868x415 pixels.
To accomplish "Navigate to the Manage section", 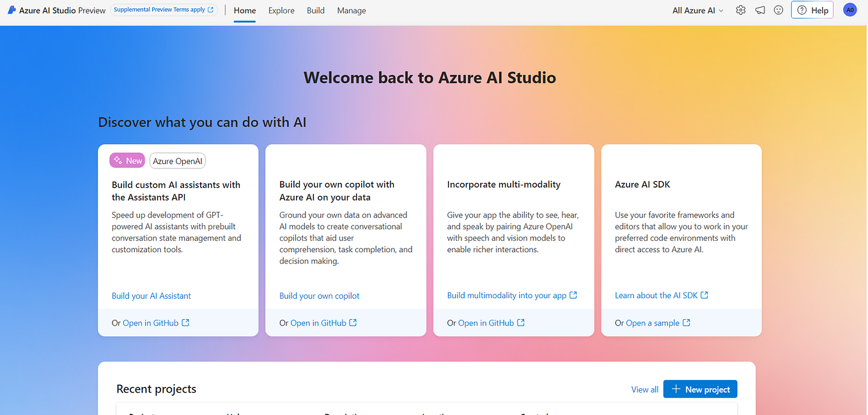I will (x=351, y=10).
